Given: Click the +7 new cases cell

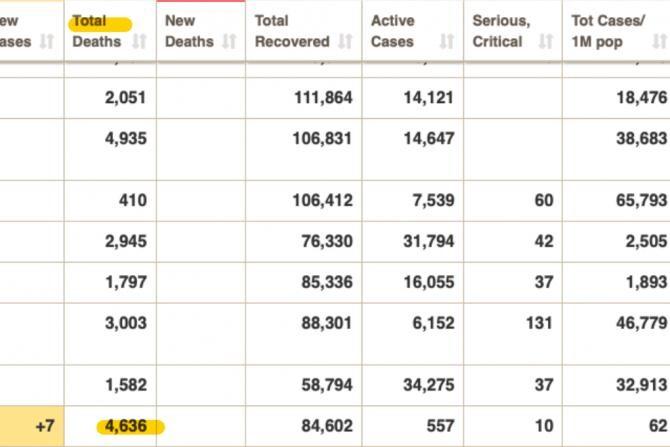Looking at the screenshot, I should coord(44,426).
